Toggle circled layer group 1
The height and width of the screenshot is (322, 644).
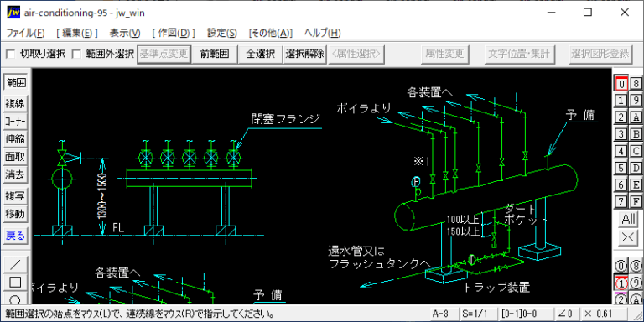tap(621, 283)
